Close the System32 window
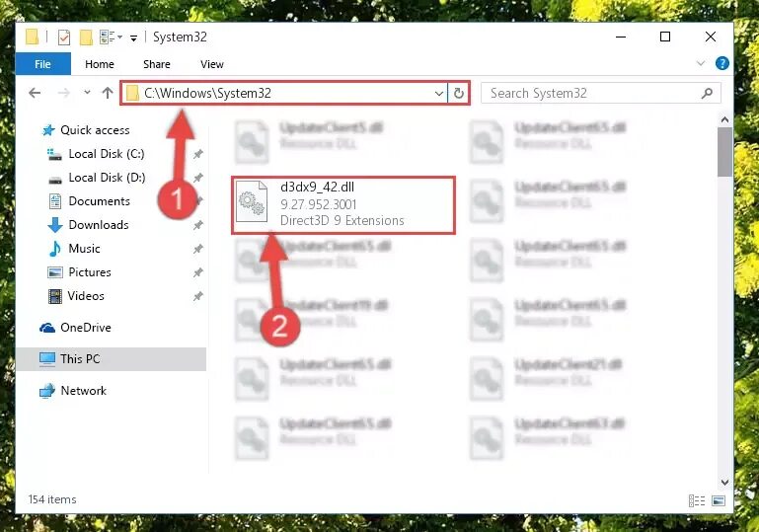 point(710,37)
